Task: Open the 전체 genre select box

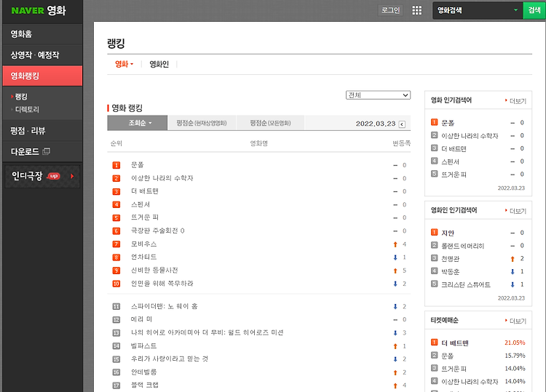Action: tap(378, 95)
